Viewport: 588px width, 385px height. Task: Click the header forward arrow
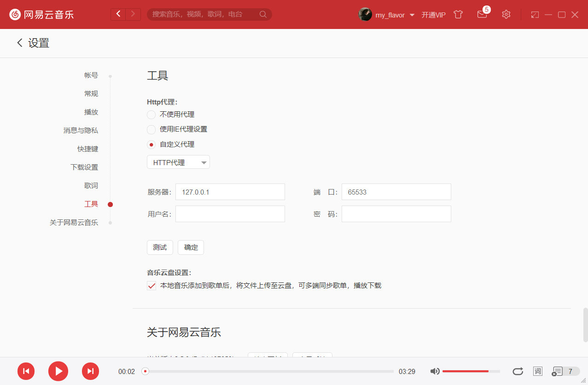click(133, 14)
